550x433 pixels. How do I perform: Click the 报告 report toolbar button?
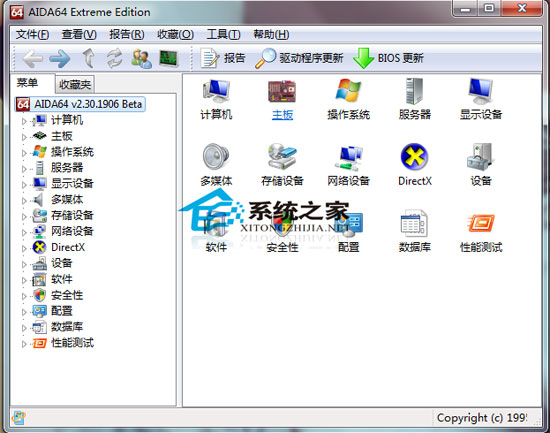click(222, 58)
